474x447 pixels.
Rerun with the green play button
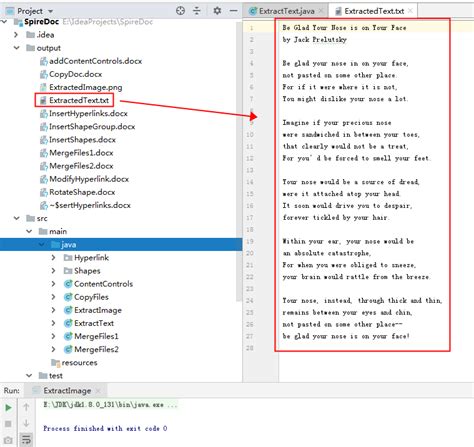coord(8,407)
